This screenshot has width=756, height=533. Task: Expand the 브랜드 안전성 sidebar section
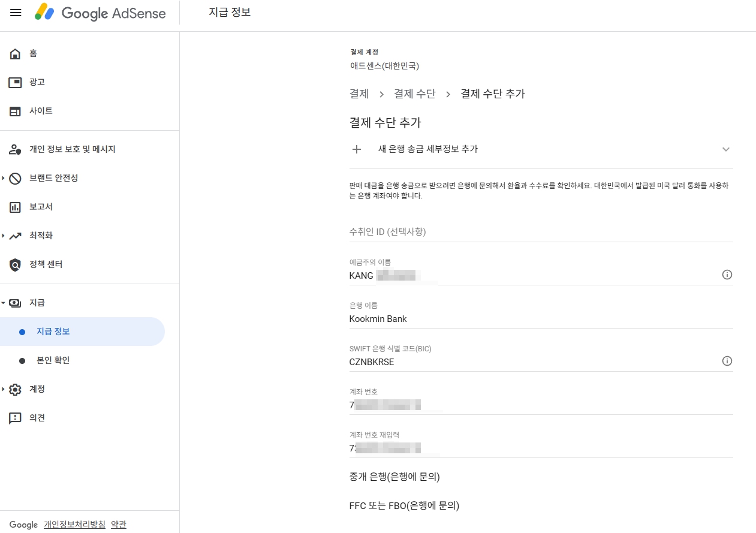[3, 178]
